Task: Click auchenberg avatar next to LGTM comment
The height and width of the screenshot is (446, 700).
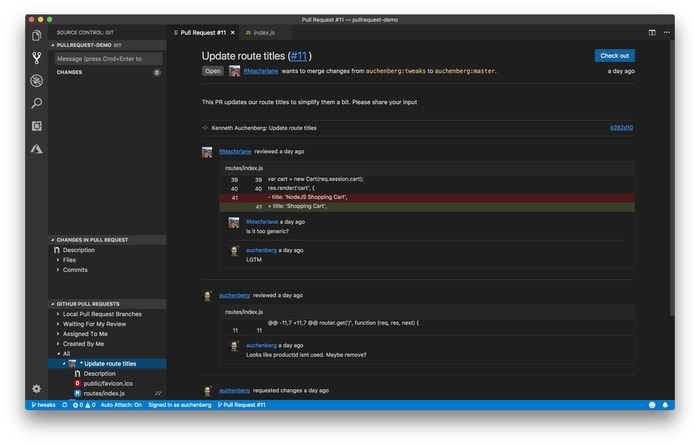Action: (234, 251)
